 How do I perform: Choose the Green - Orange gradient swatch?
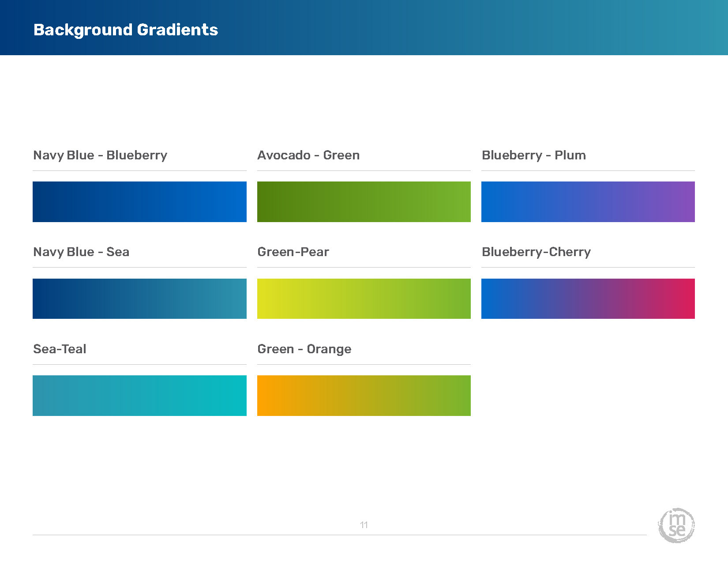[x=364, y=396]
